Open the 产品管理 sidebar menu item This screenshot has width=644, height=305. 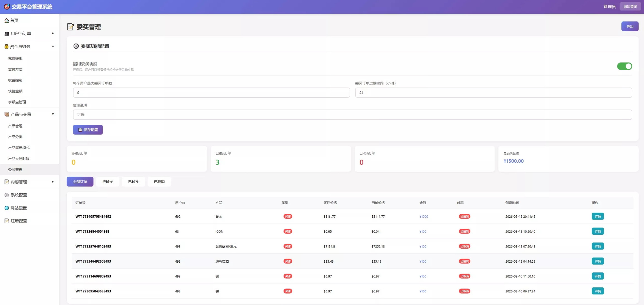point(15,126)
